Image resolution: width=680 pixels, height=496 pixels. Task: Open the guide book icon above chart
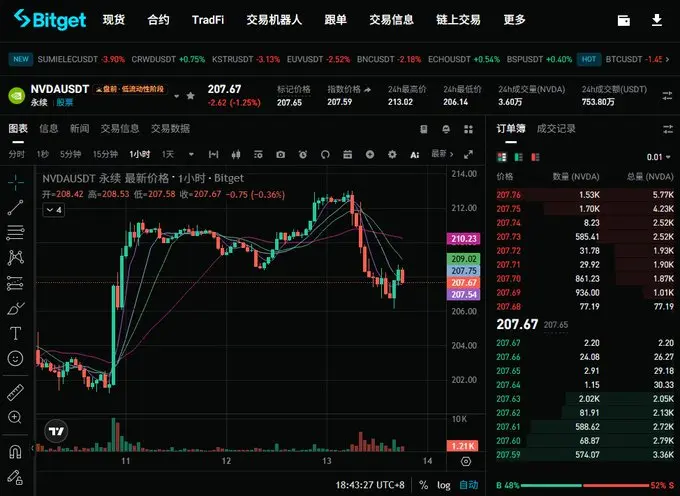click(x=424, y=129)
